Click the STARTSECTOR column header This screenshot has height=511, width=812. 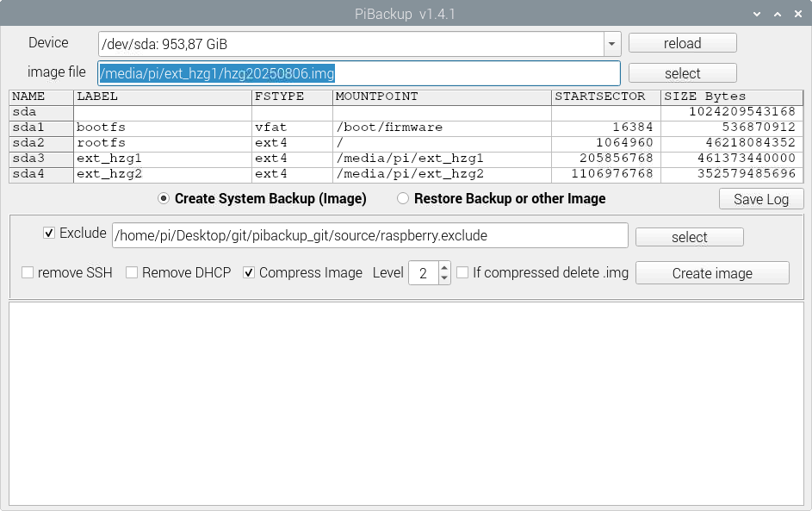click(x=606, y=97)
